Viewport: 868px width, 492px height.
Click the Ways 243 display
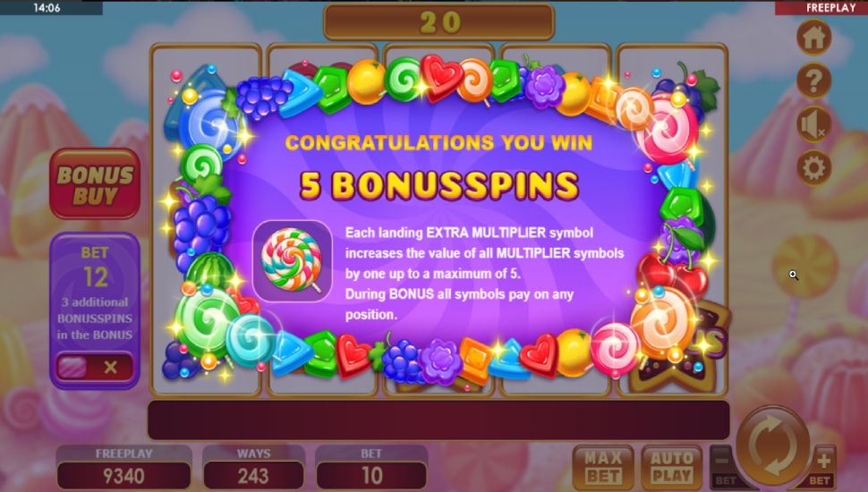(x=253, y=475)
